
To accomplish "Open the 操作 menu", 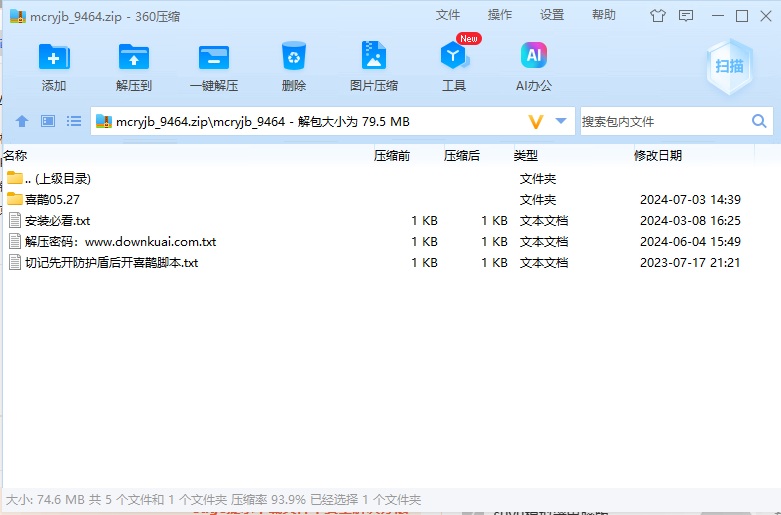I will (x=500, y=15).
